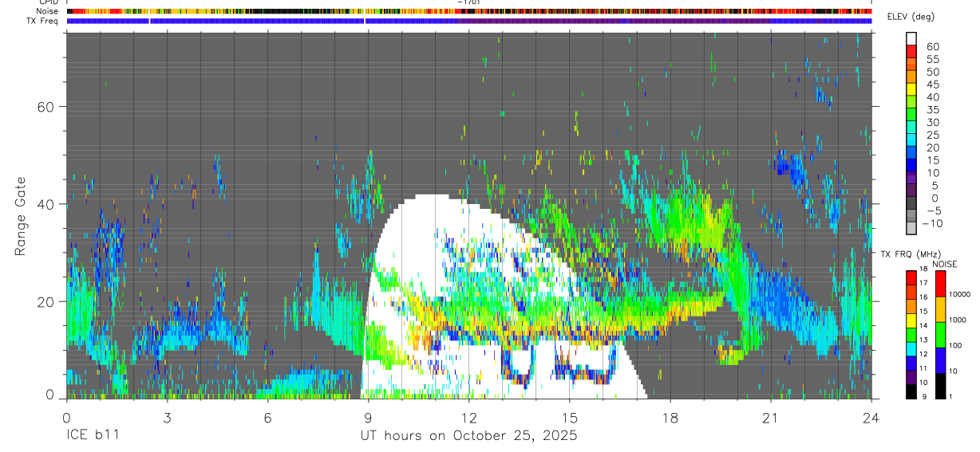Image resolution: width=980 pixels, height=452 pixels.
Task: Click the '15' hour tick on time axis
Action: [x=569, y=418]
